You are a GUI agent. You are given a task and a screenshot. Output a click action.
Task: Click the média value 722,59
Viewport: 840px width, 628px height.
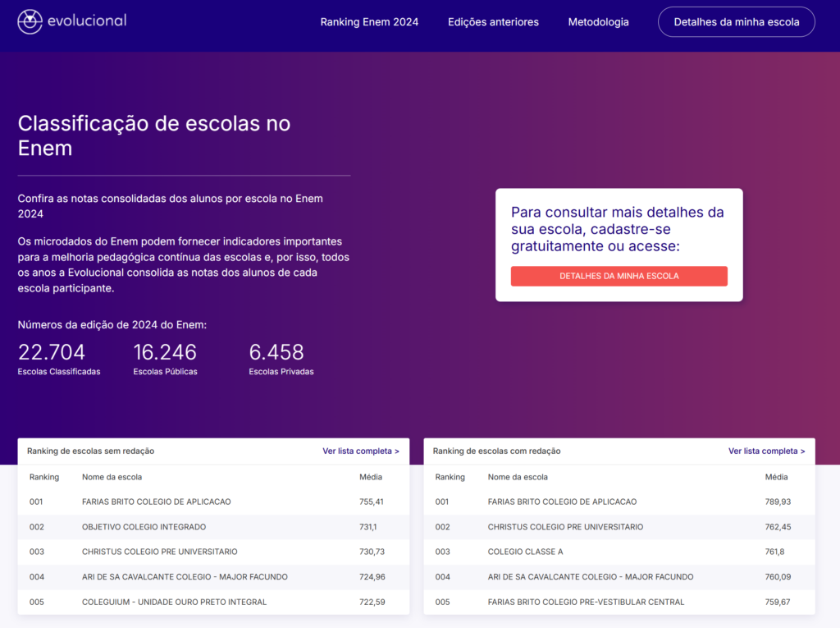click(372, 603)
